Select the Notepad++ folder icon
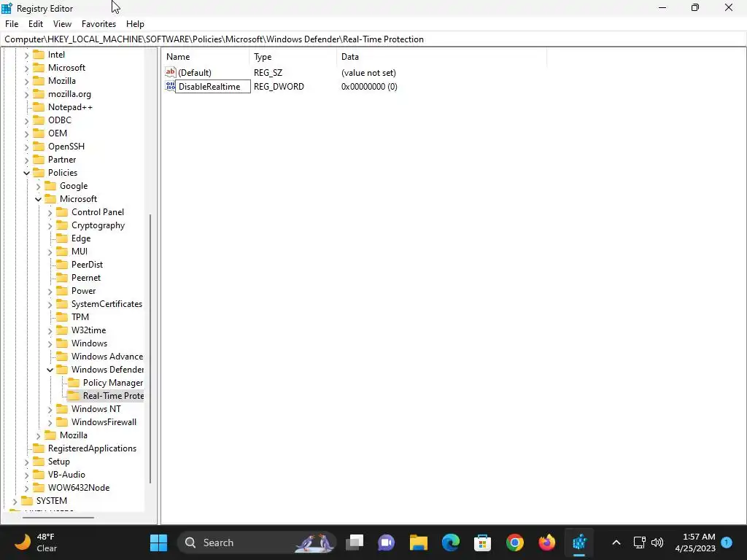 point(39,106)
